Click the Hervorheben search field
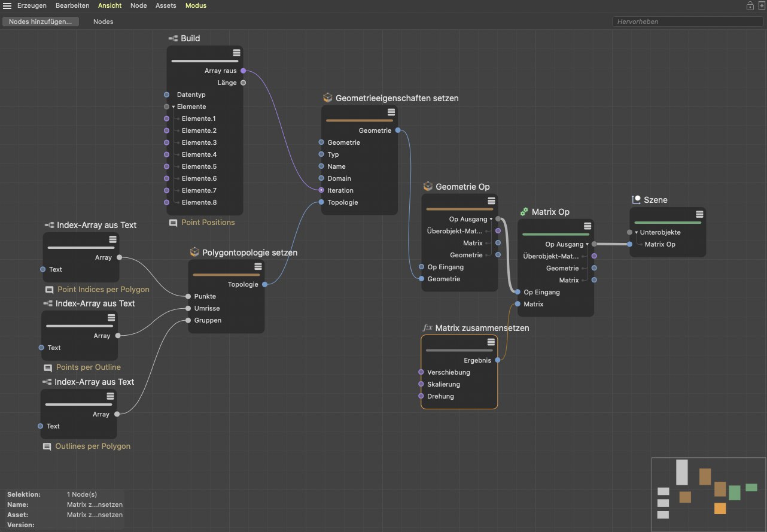Viewport: 767px width, 532px height. [687, 22]
